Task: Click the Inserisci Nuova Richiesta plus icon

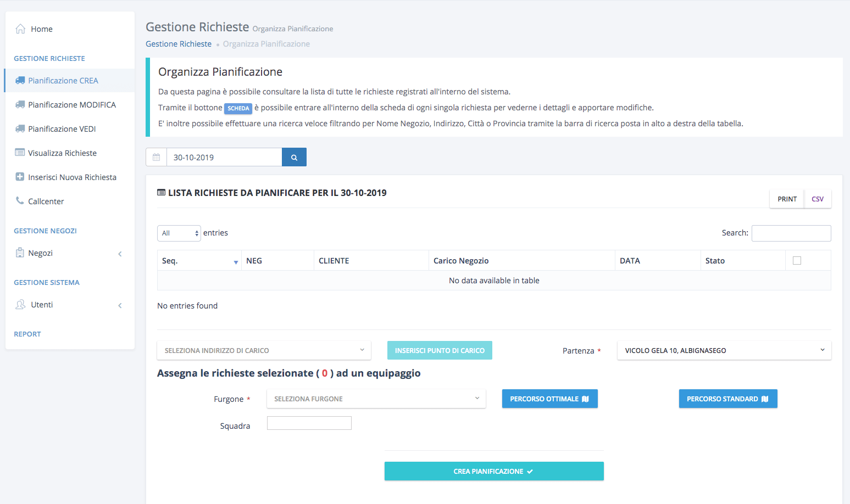Action: coord(20,177)
